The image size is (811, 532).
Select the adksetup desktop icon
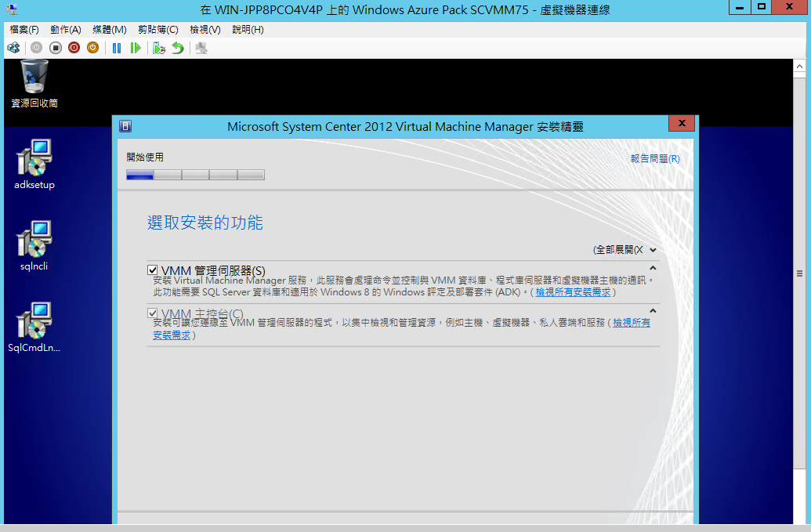pos(34,165)
